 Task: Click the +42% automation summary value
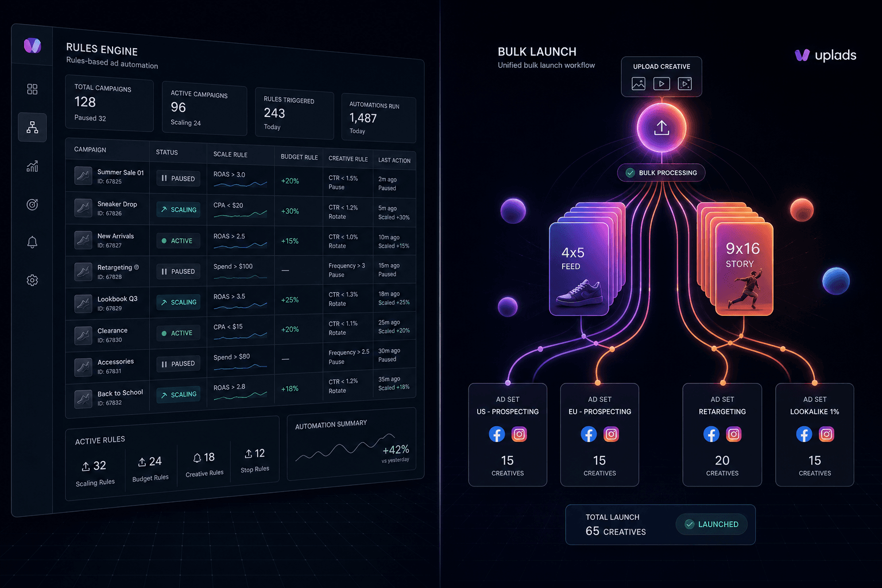(x=396, y=449)
